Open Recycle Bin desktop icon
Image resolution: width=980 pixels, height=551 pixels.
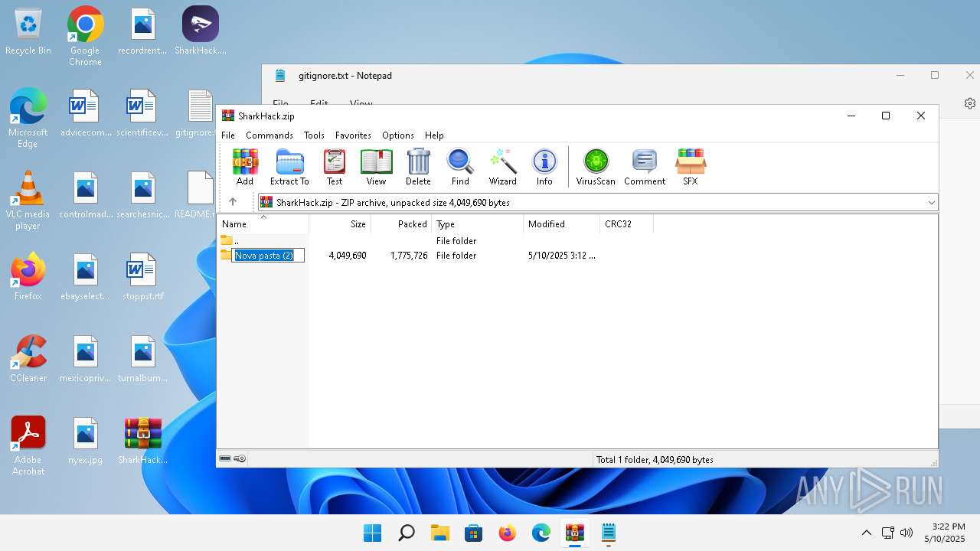(x=28, y=32)
